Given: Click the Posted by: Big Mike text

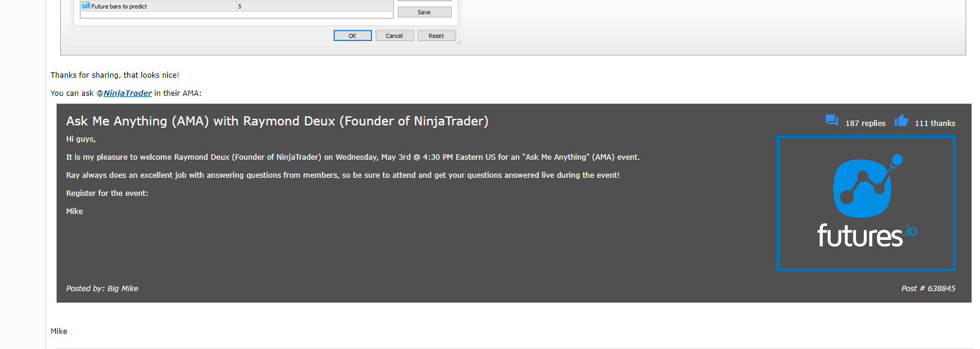Looking at the screenshot, I should 102,288.
